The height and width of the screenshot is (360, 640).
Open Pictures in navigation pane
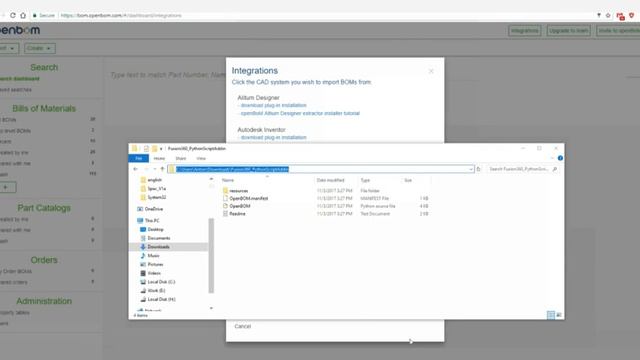155,264
